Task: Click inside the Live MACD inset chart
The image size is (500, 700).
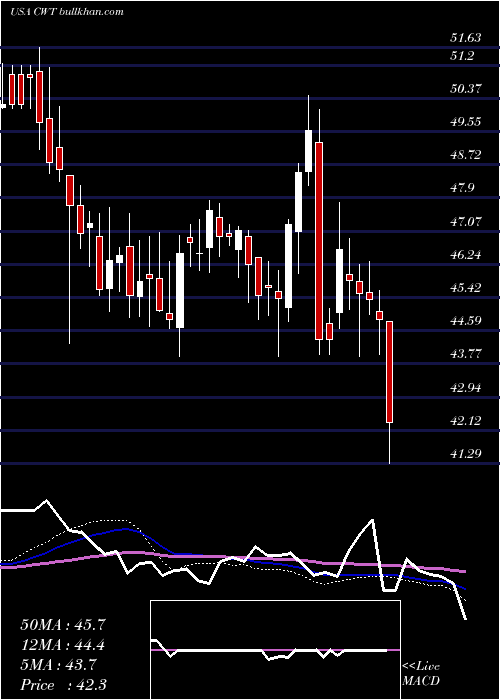Action: click(x=275, y=650)
